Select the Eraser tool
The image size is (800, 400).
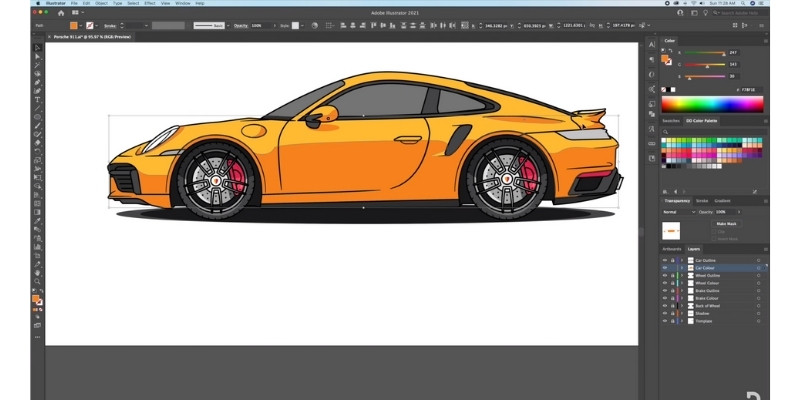coord(37,143)
